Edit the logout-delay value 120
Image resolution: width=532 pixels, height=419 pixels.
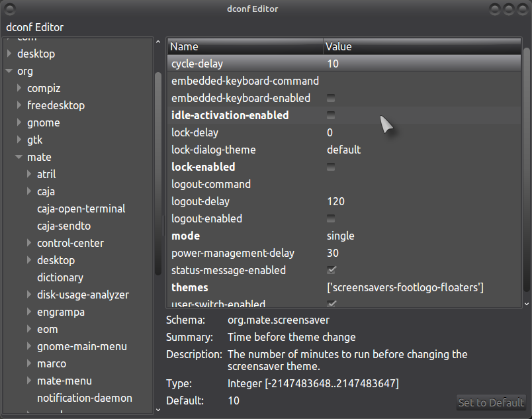pos(336,201)
